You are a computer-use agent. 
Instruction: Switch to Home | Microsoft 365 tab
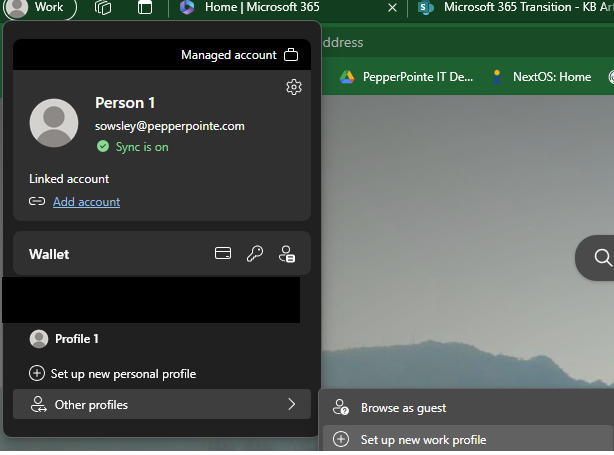288,7
